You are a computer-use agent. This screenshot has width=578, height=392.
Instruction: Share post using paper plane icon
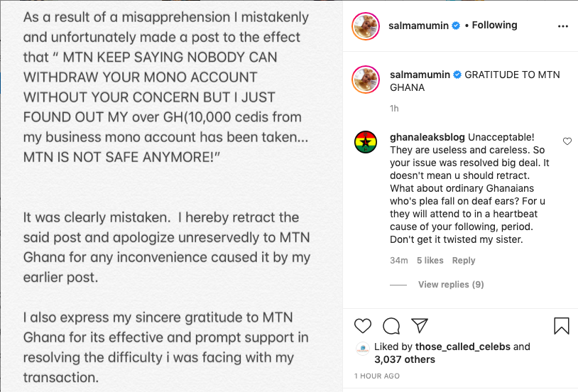pyautogui.click(x=420, y=325)
